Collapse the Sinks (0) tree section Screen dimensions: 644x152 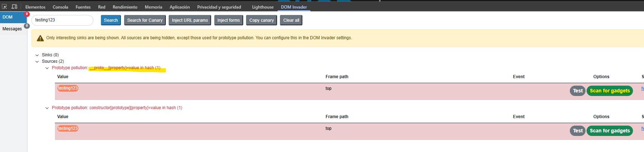point(37,55)
